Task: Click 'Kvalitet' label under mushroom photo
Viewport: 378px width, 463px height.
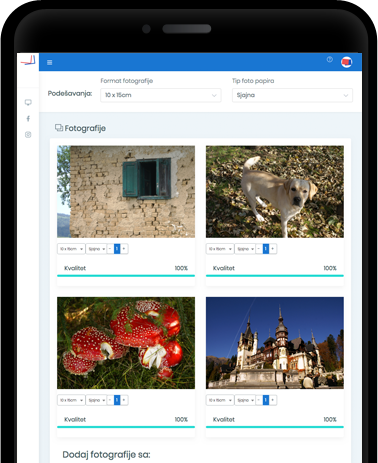Action: [75, 419]
